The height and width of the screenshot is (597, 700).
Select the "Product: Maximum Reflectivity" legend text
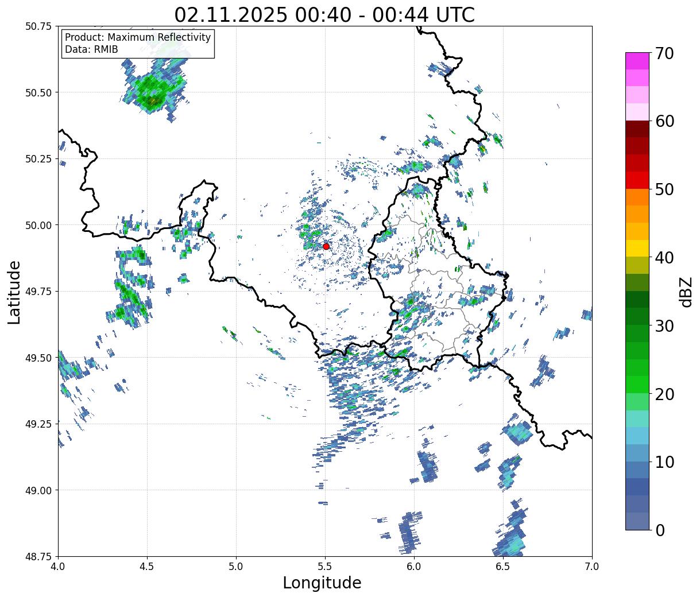pyautogui.click(x=138, y=37)
